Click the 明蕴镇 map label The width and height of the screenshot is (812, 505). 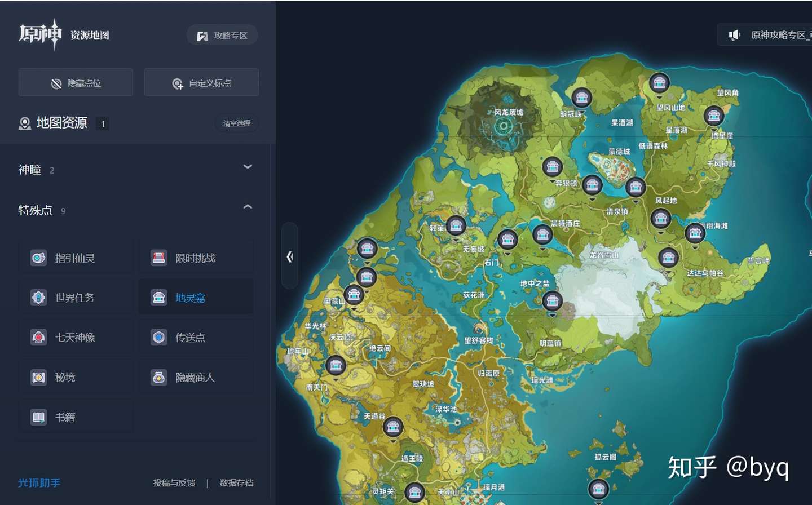(550, 343)
